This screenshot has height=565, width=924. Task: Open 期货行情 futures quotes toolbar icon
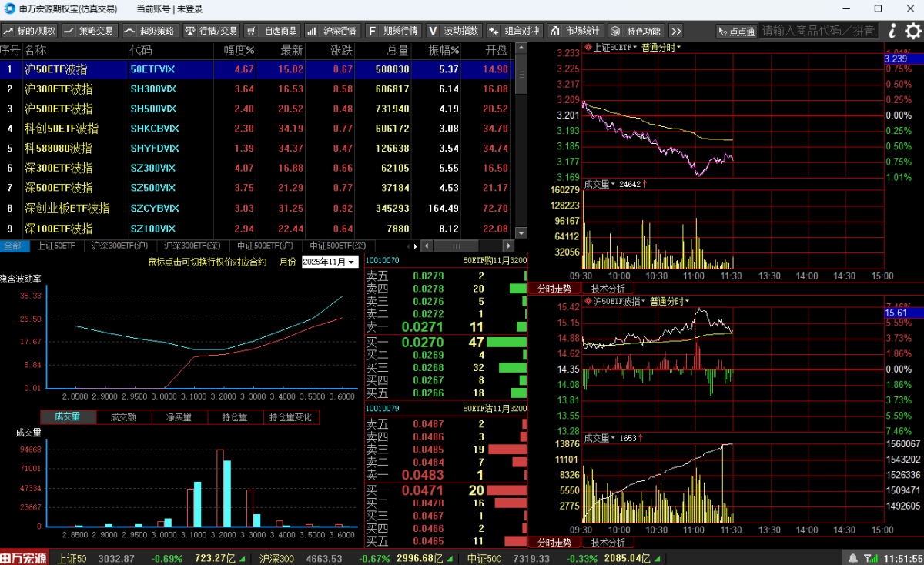coord(393,31)
